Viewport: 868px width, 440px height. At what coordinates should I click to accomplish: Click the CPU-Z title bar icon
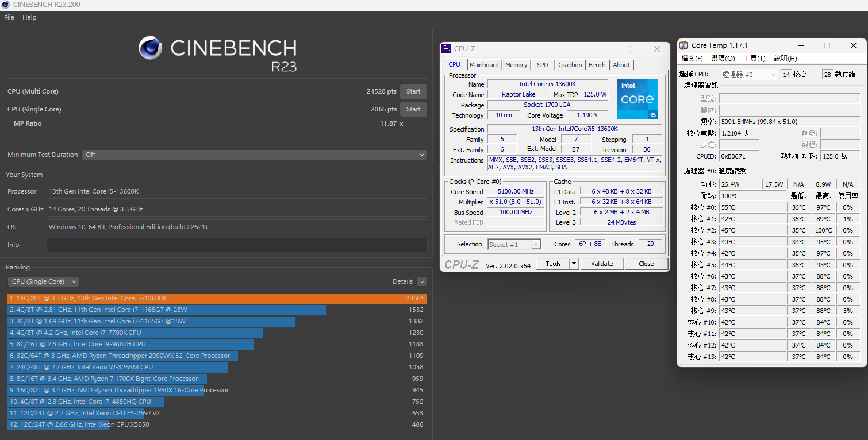tap(446, 49)
